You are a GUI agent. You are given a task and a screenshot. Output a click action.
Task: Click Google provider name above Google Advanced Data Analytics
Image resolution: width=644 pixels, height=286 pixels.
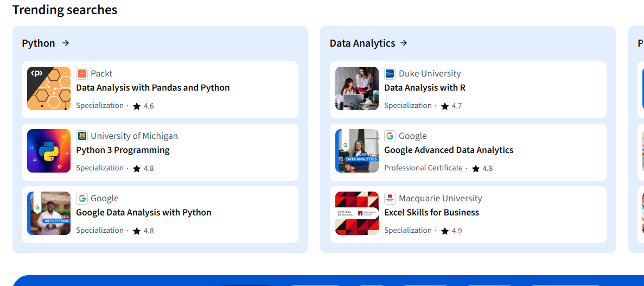tap(413, 136)
